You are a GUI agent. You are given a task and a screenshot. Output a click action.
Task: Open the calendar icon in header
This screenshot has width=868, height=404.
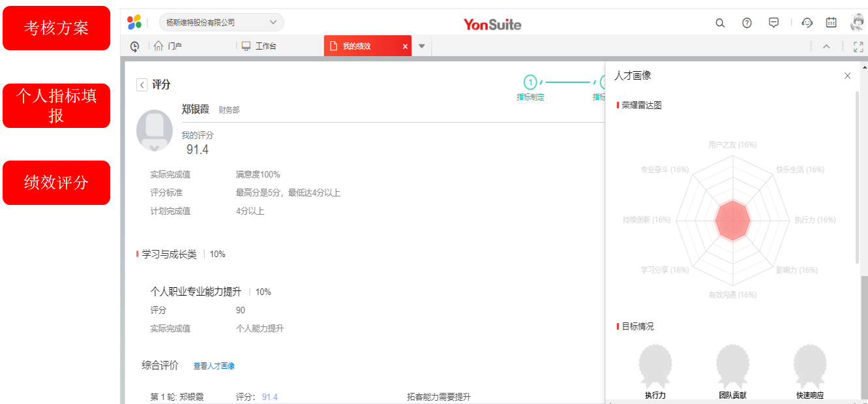click(x=831, y=23)
